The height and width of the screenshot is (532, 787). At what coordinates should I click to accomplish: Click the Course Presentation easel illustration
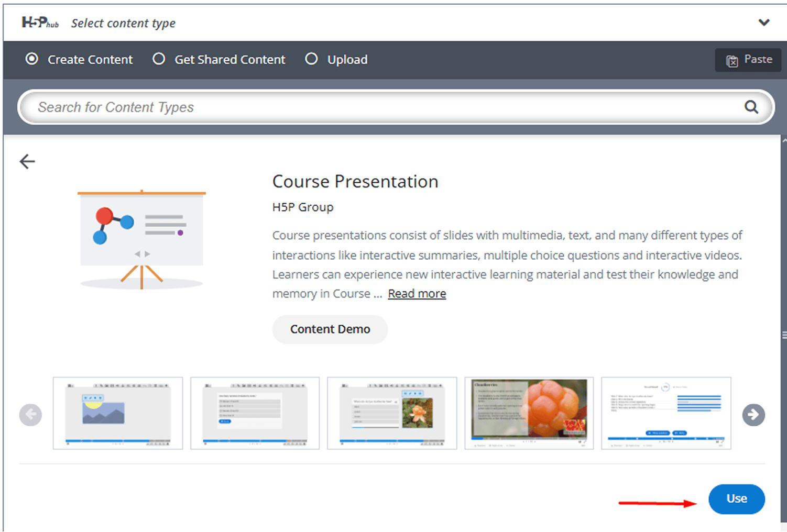point(141,239)
